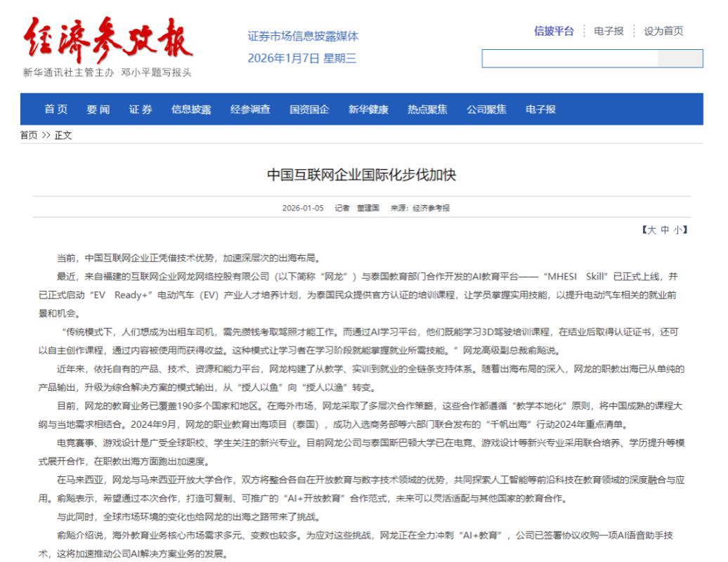This screenshot has width=728, height=562.
Task: Click the 经济参考报 newspaper logo
Action: (x=108, y=41)
